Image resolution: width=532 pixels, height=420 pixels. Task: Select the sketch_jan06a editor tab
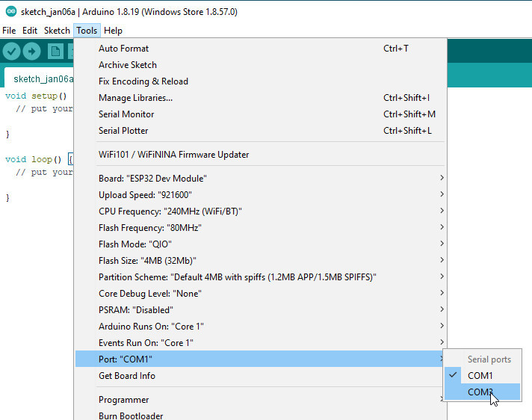[x=40, y=78]
